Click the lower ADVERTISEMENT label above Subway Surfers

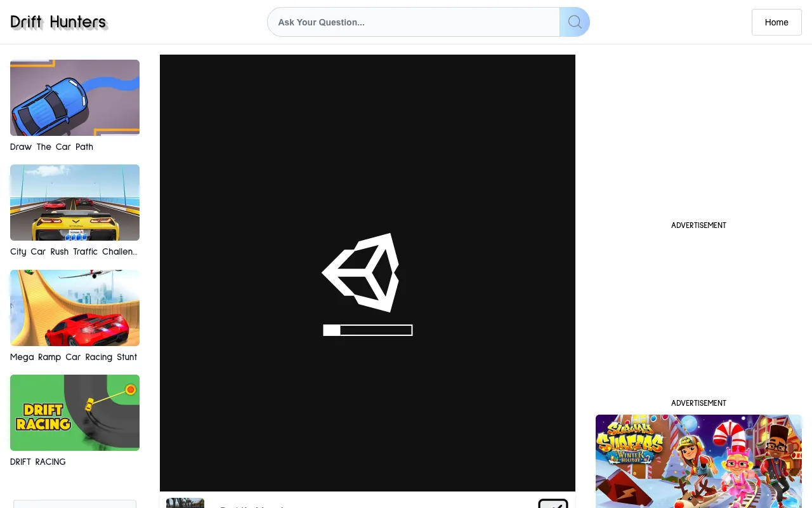pos(698,403)
